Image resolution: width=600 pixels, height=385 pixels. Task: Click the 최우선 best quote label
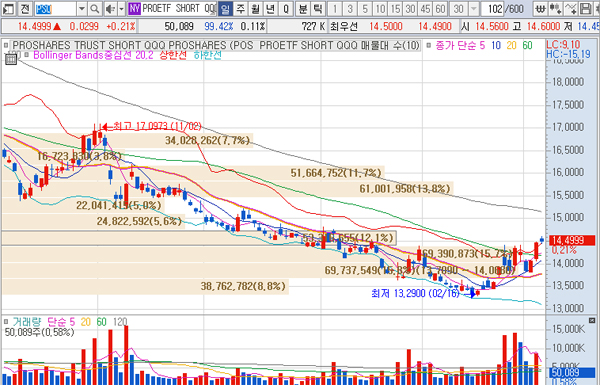(344, 26)
